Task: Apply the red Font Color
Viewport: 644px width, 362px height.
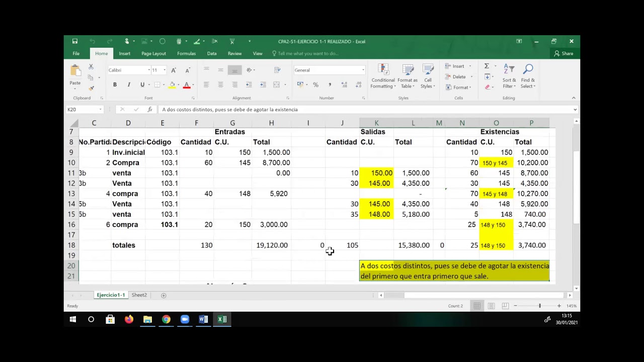Action: [187, 85]
